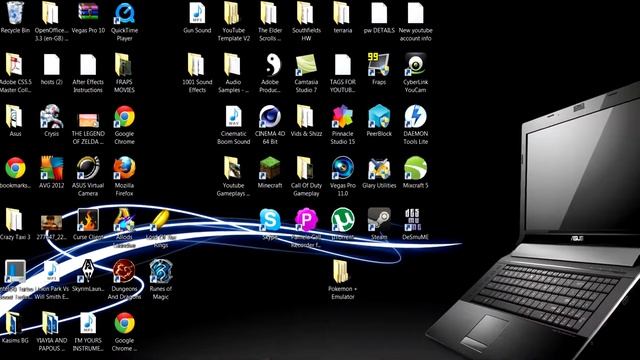
Task: Open the 1001 Sound Effects folder
Action: pos(197,64)
